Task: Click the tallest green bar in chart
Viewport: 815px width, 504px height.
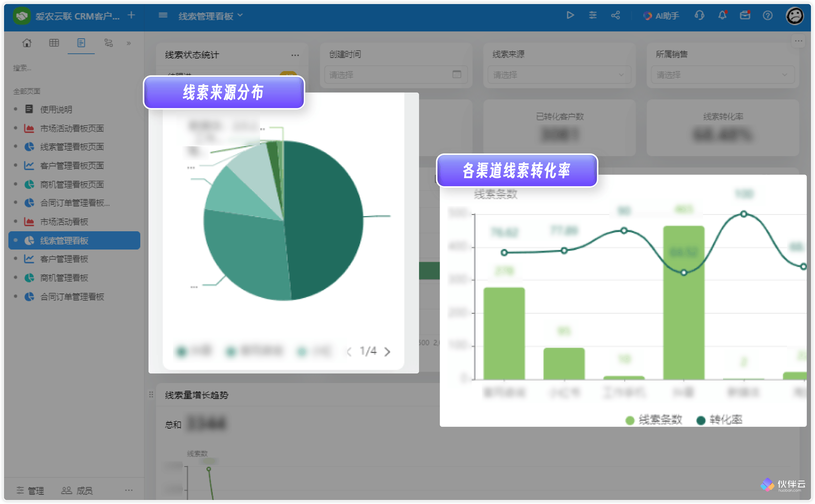Action: coord(684,303)
